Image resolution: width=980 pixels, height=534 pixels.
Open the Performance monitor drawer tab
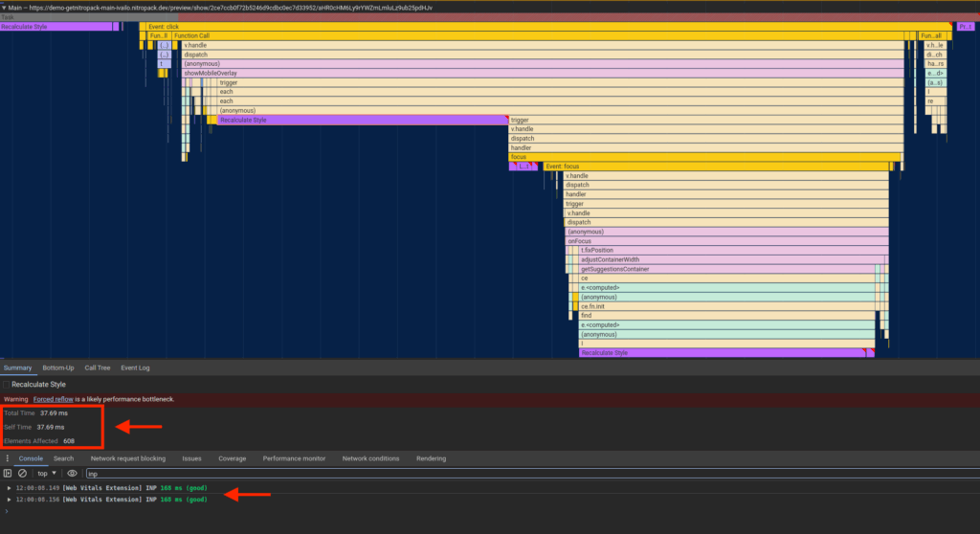297,458
